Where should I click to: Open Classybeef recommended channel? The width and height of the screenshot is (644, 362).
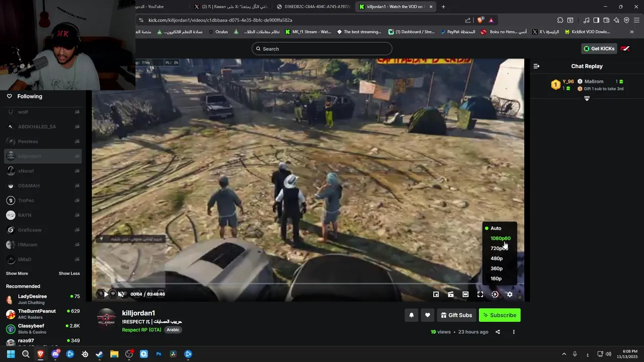pyautogui.click(x=43, y=329)
